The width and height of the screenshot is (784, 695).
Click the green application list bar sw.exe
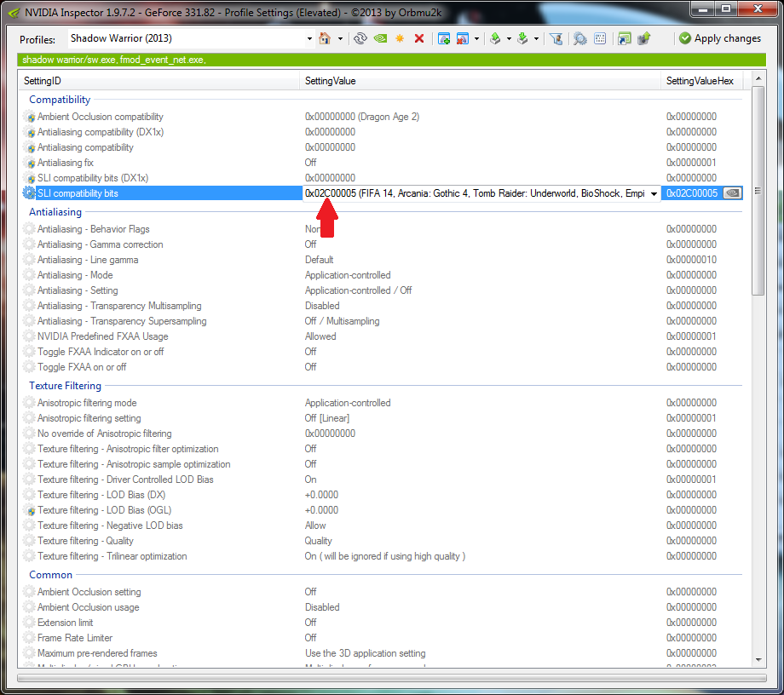391,60
